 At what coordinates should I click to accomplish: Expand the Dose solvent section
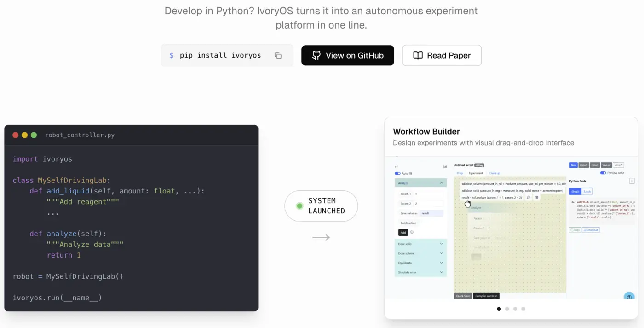click(x=421, y=253)
